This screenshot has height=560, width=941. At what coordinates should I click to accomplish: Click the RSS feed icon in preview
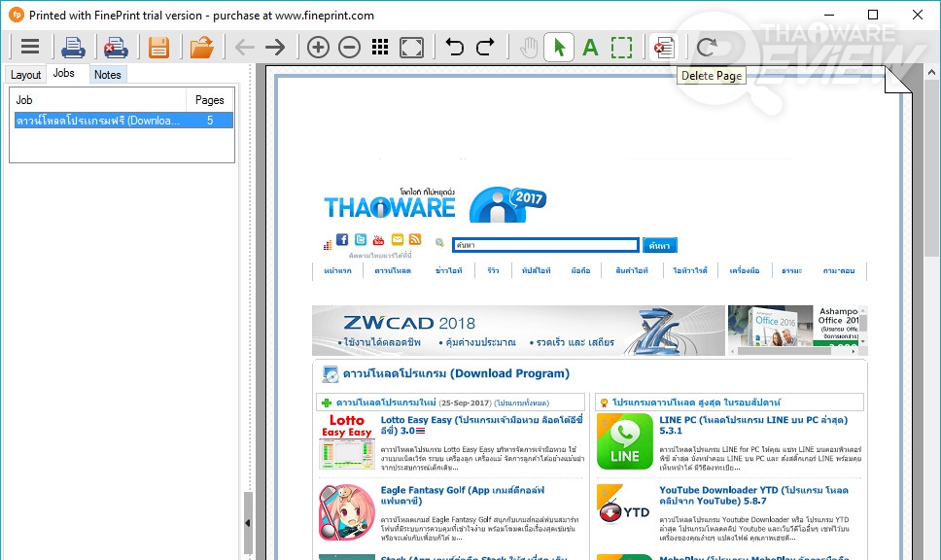coord(415,239)
